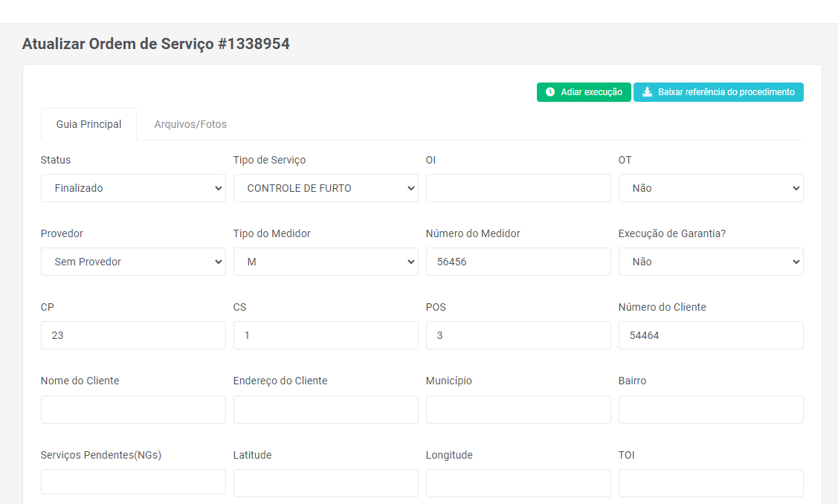Click the clock icon on Adiar execução
The image size is (838, 504).
pos(550,92)
